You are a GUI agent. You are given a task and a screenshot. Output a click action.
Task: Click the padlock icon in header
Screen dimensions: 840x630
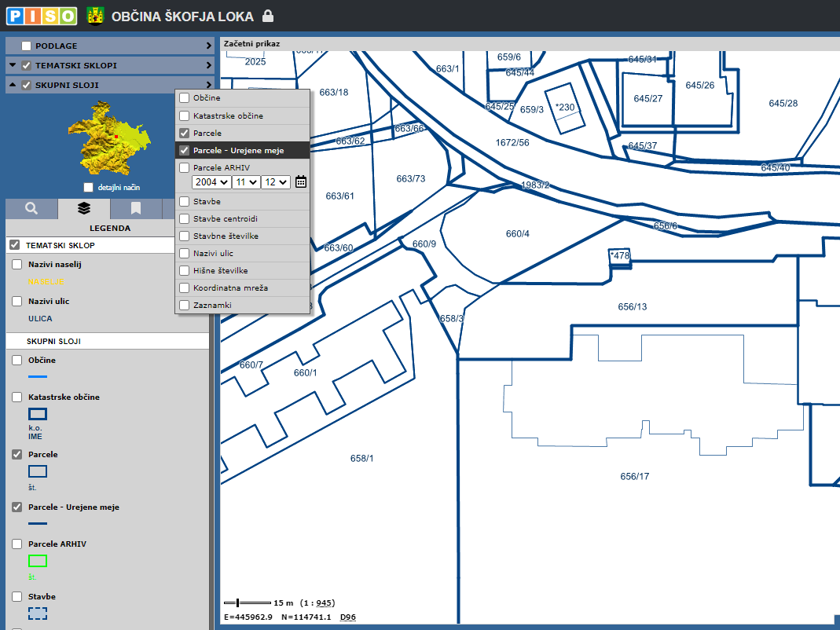coord(268,16)
